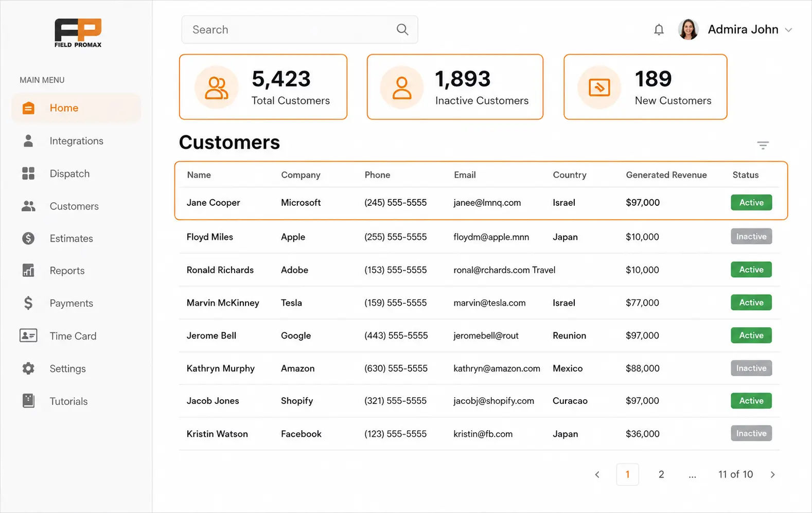Click the search magnifier icon
812x513 pixels.
tap(402, 30)
